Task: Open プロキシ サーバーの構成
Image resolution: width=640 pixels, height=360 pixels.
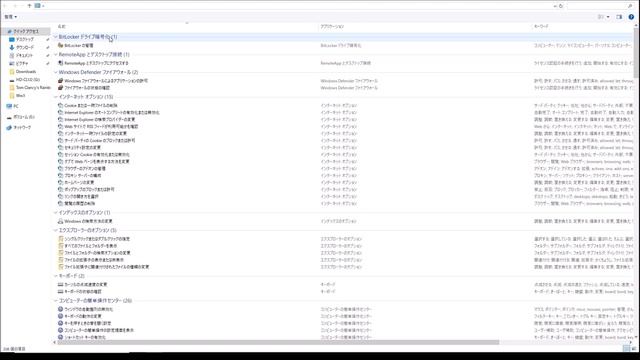Action: [82, 176]
